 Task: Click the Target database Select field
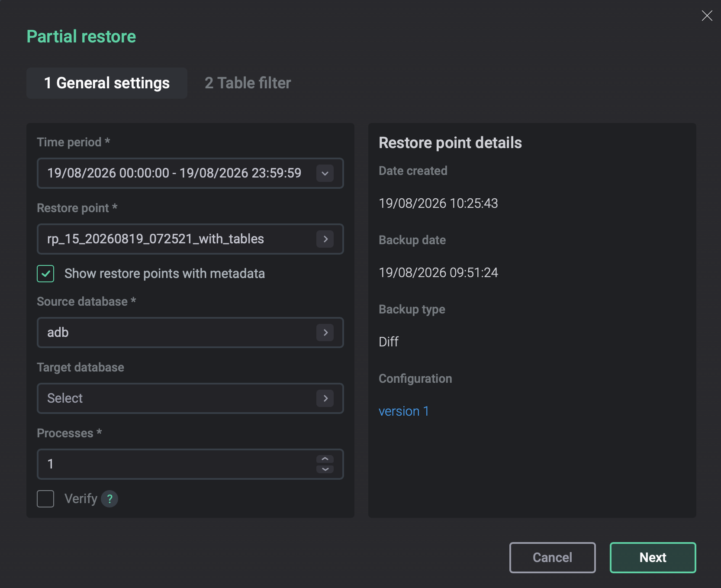(190, 398)
